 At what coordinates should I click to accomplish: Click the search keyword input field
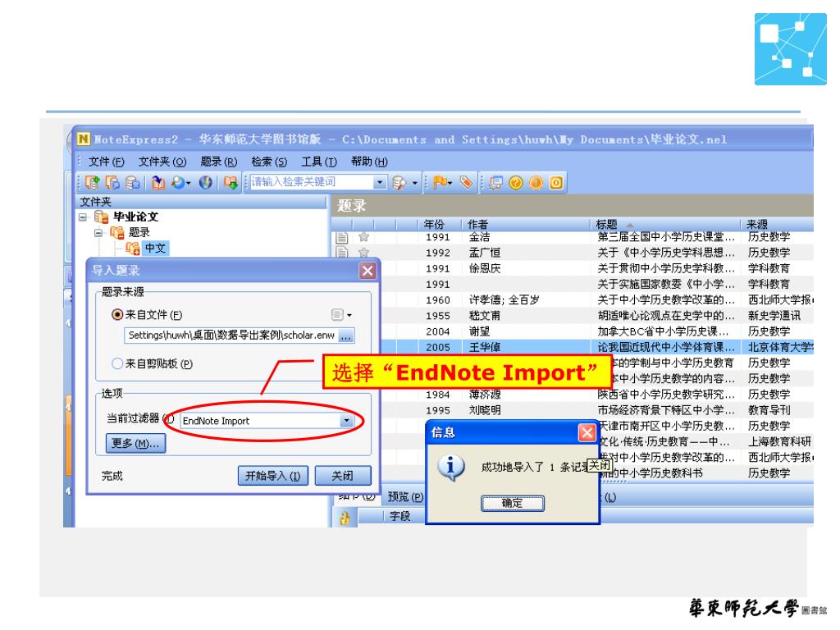click(x=313, y=182)
